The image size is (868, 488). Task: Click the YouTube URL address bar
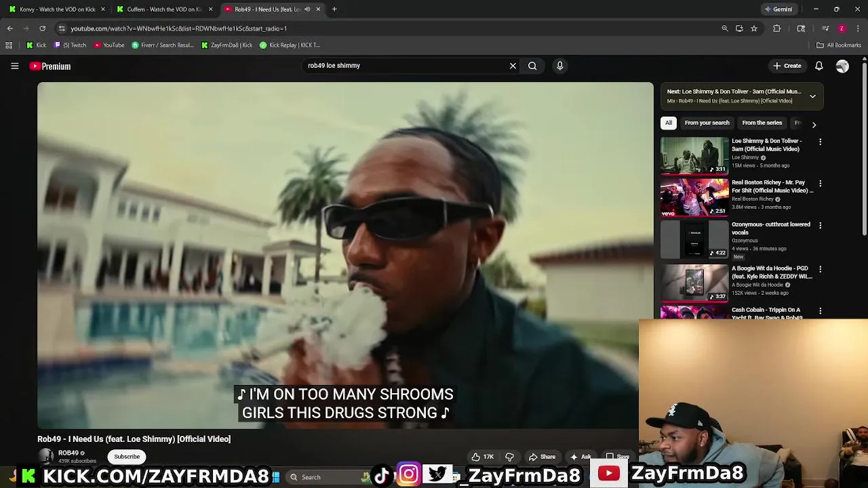(x=387, y=28)
